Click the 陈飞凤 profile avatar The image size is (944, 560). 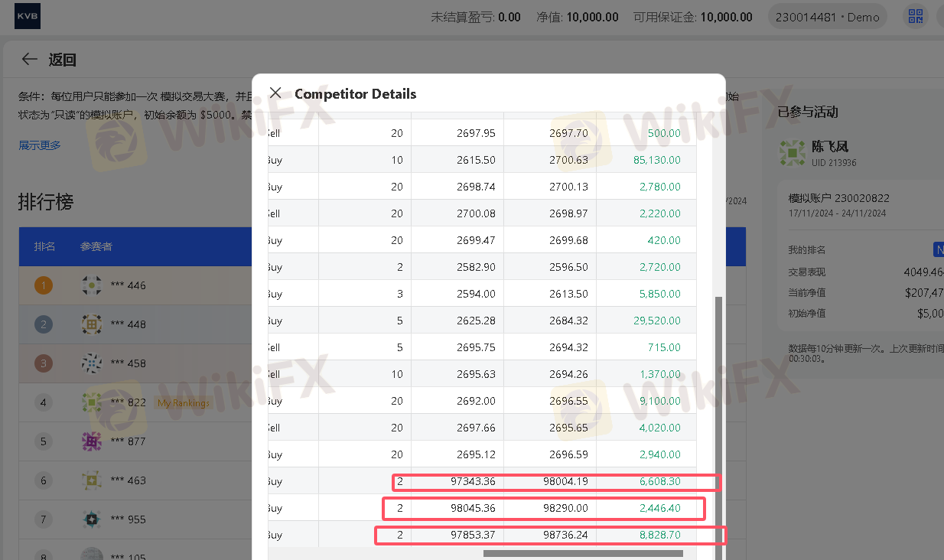pos(792,151)
